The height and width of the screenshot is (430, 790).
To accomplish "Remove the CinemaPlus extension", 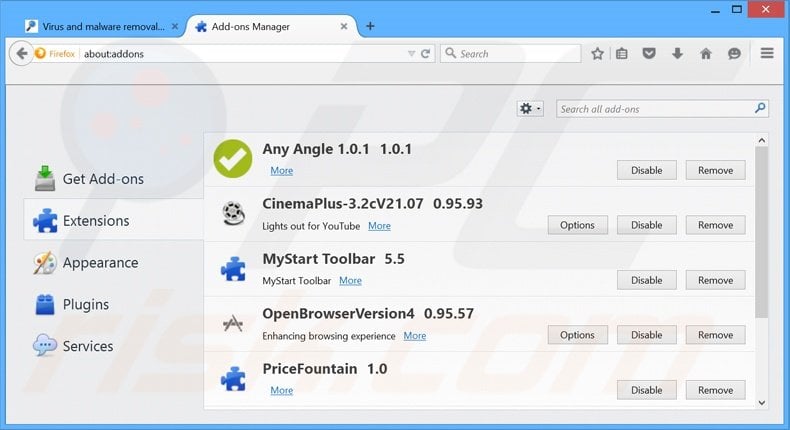I will coord(715,225).
